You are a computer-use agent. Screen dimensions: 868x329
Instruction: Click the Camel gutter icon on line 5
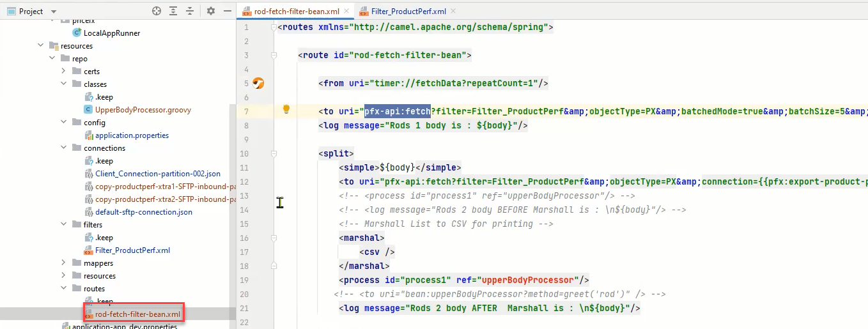pyautogui.click(x=258, y=83)
